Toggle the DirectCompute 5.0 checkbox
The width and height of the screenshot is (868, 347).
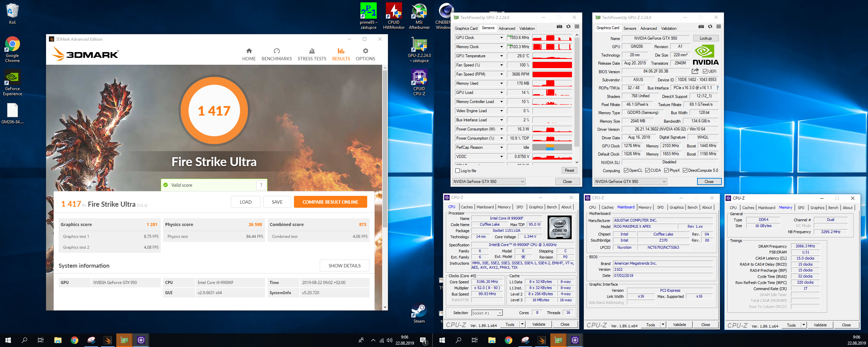(x=685, y=170)
